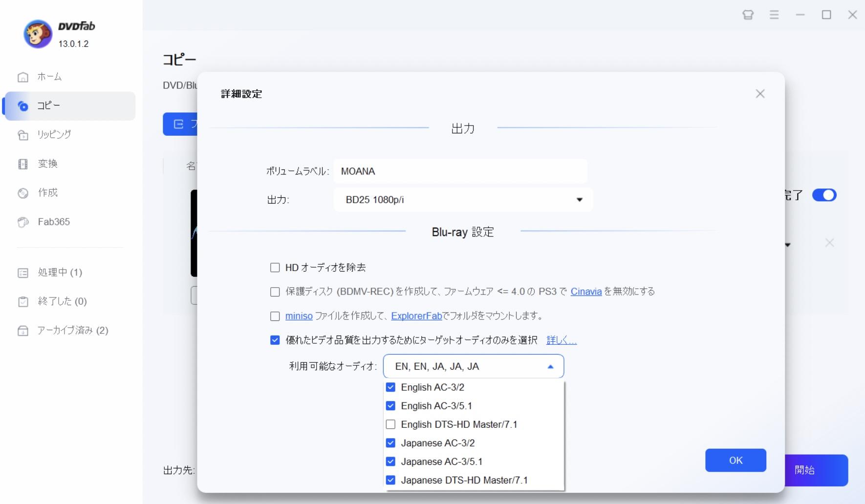The height and width of the screenshot is (504, 865).
Task: Open the Fab365 icon
Action: click(23, 222)
